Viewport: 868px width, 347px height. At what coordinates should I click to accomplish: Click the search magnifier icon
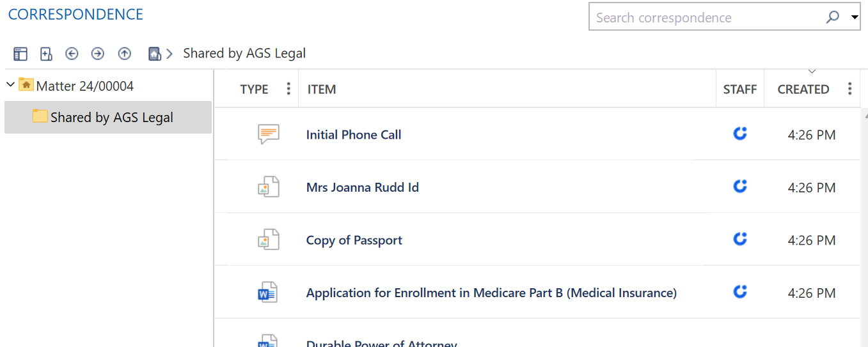(832, 17)
